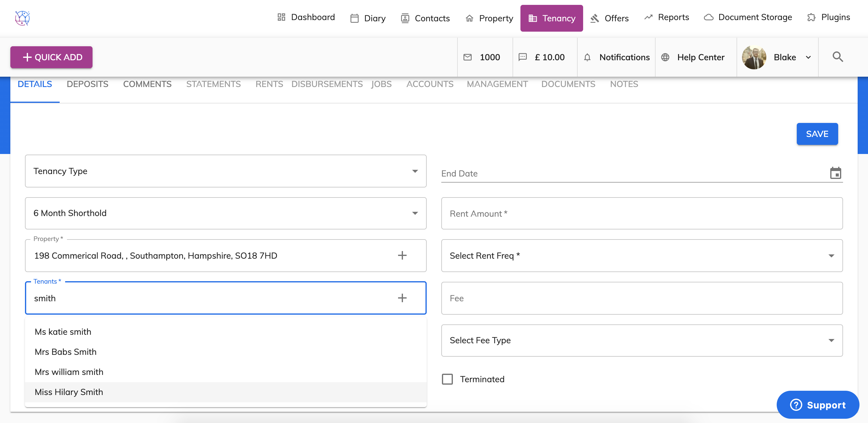
Task: Toggle the Terminated checkbox
Action: (447, 379)
